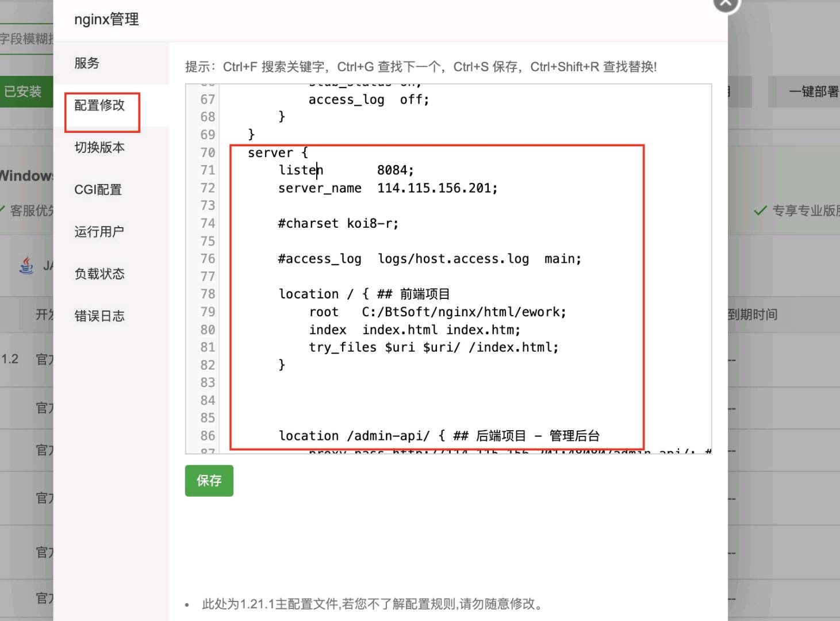Click the try_files $uri line in editor

(x=433, y=347)
